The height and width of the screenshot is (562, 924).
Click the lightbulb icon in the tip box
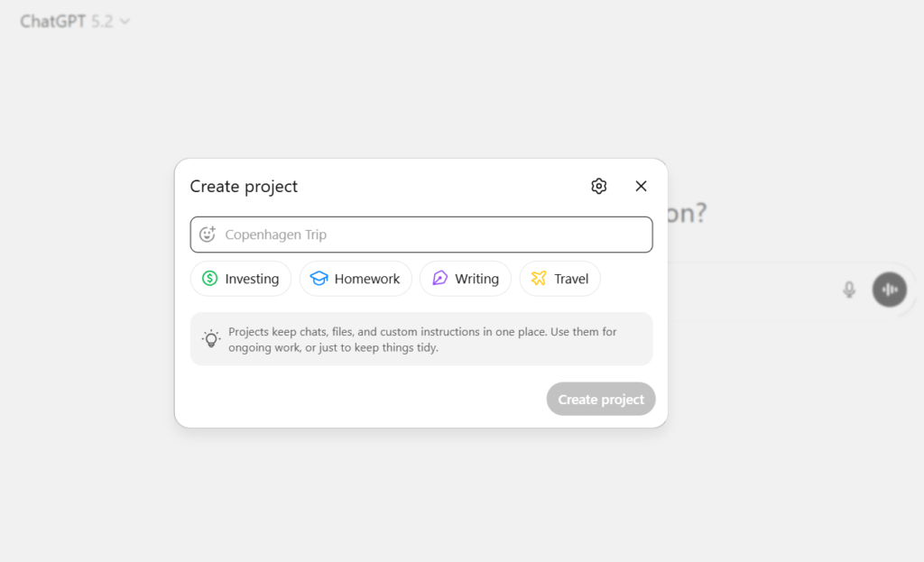click(x=211, y=338)
